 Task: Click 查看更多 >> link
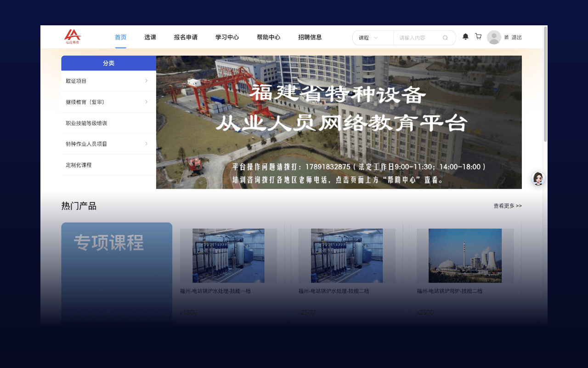point(508,206)
